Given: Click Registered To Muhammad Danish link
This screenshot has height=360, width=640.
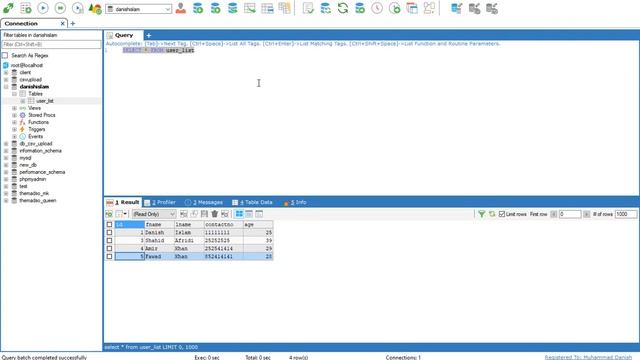Looking at the screenshot, I should pos(588,357).
